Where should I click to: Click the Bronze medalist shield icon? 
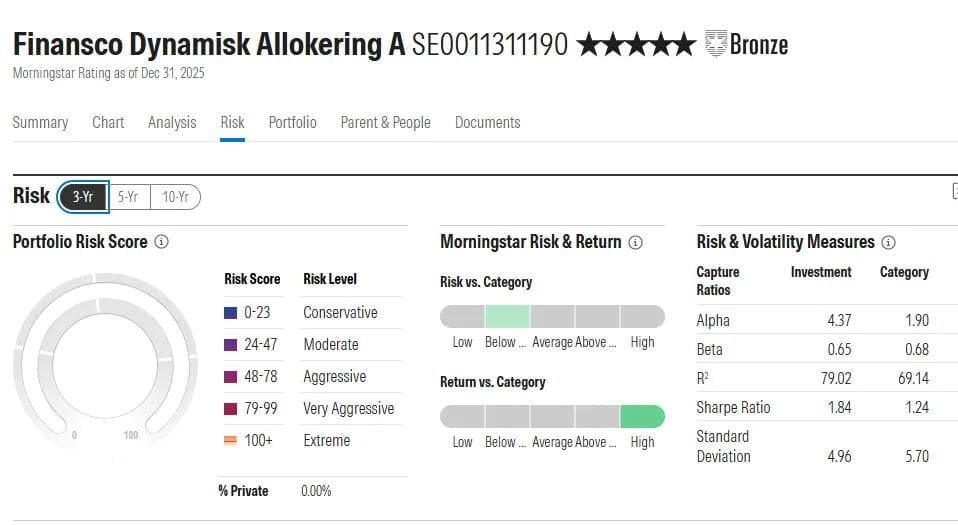coord(714,44)
